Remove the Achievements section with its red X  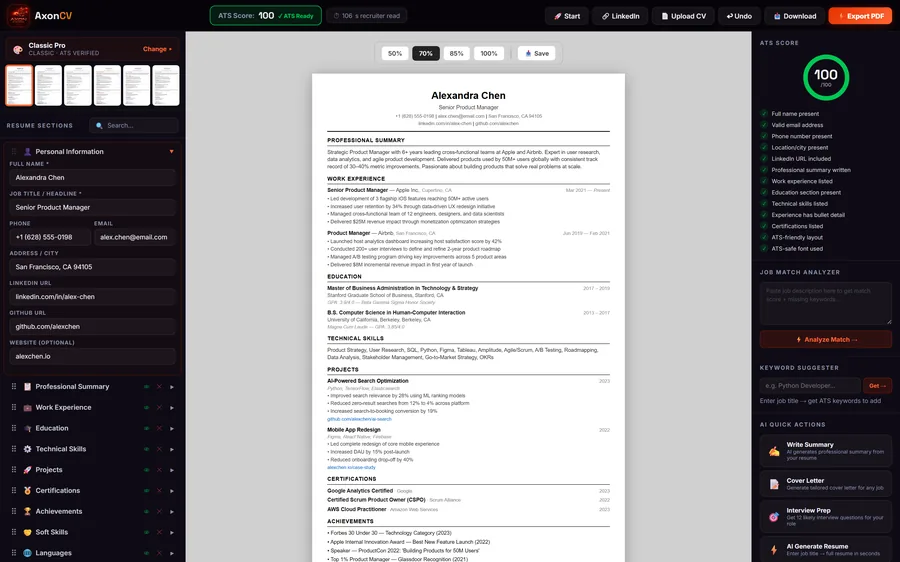[160, 511]
